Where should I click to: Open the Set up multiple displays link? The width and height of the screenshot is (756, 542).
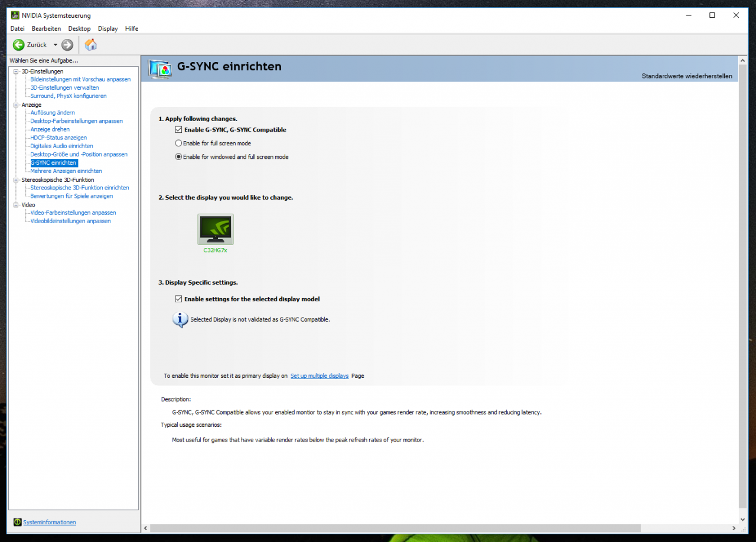point(320,376)
